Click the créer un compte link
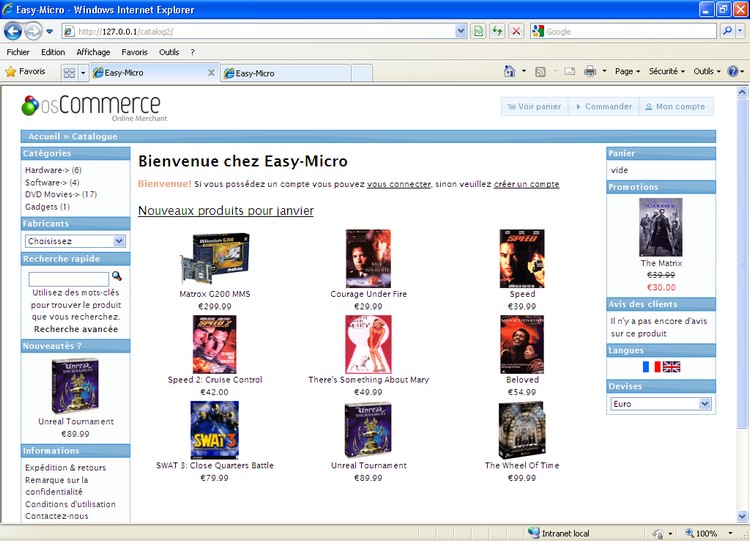The height and width of the screenshot is (541, 750). click(x=526, y=184)
